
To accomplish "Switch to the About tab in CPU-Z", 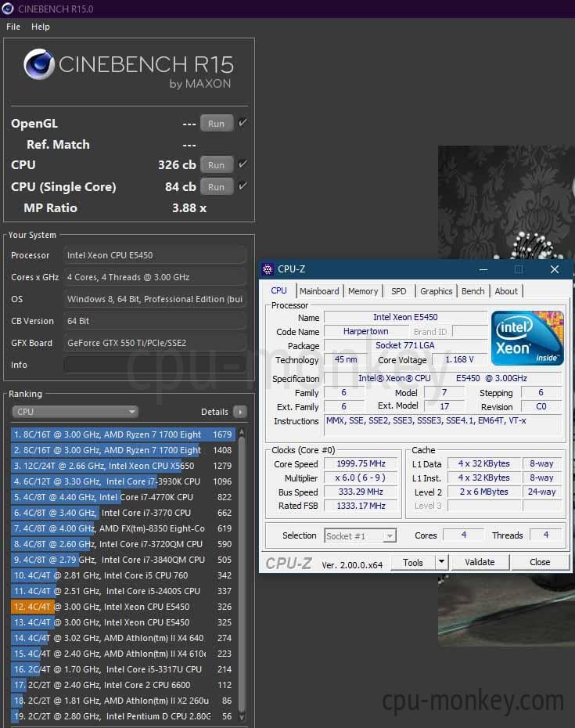I will pos(506,291).
